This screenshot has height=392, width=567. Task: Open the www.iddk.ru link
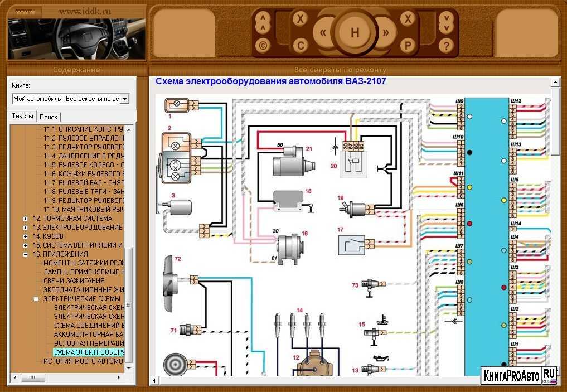pyautogui.click(x=85, y=12)
